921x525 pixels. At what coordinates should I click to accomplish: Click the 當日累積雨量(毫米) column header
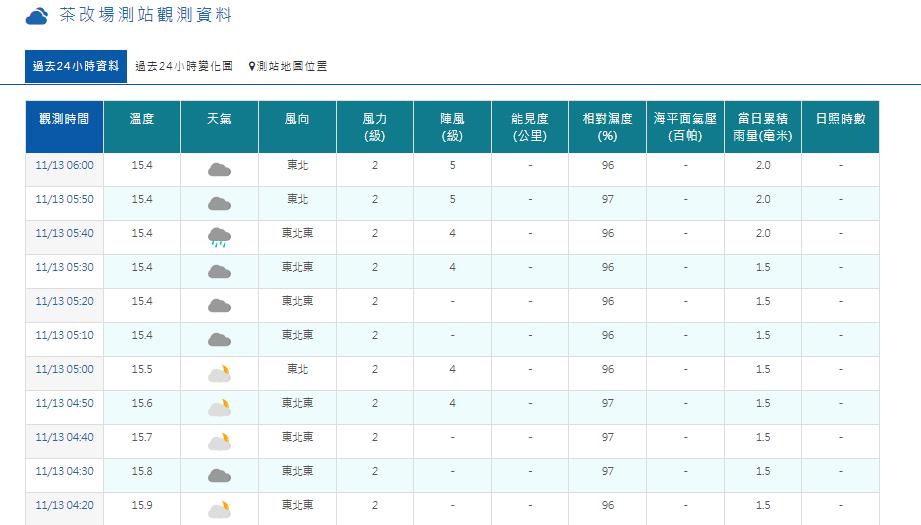click(763, 127)
